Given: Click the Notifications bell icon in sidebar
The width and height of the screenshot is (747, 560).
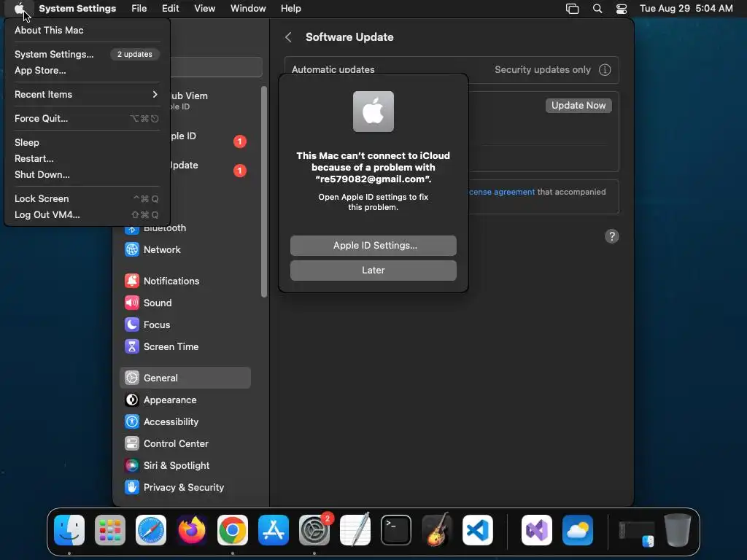Looking at the screenshot, I should (132, 281).
